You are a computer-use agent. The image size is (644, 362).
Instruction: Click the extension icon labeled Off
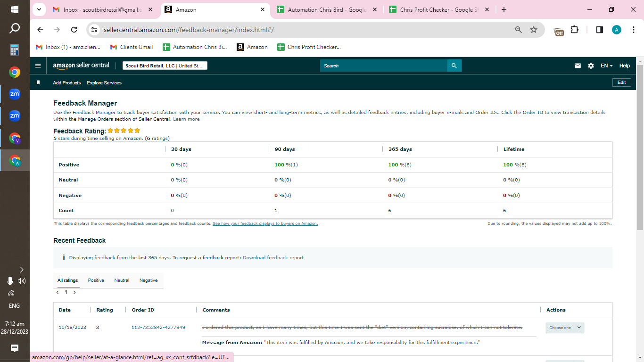559,31
